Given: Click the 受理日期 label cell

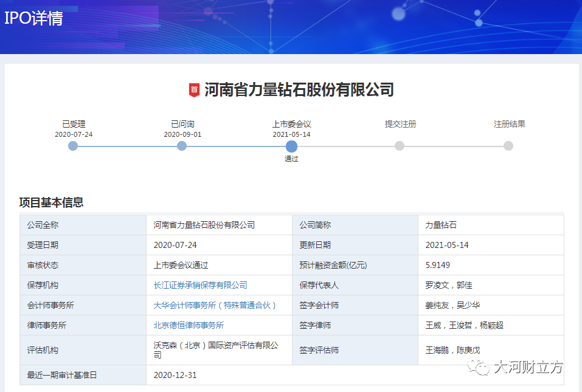Looking at the screenshot, I should (x=83, y=245).
